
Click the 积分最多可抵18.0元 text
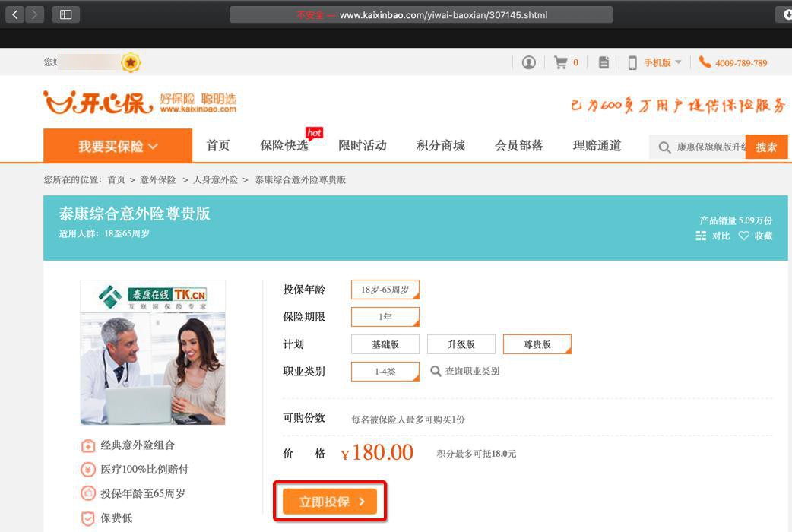tap(477, 454)
